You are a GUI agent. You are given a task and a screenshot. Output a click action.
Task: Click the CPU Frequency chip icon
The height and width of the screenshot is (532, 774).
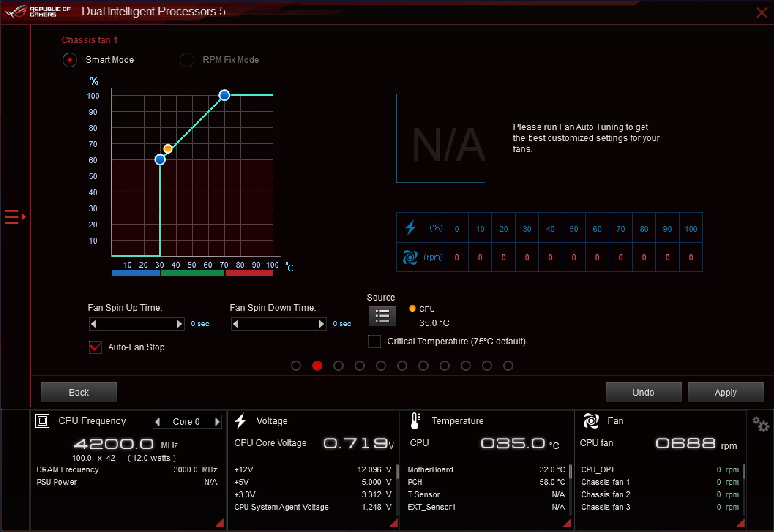42,421
